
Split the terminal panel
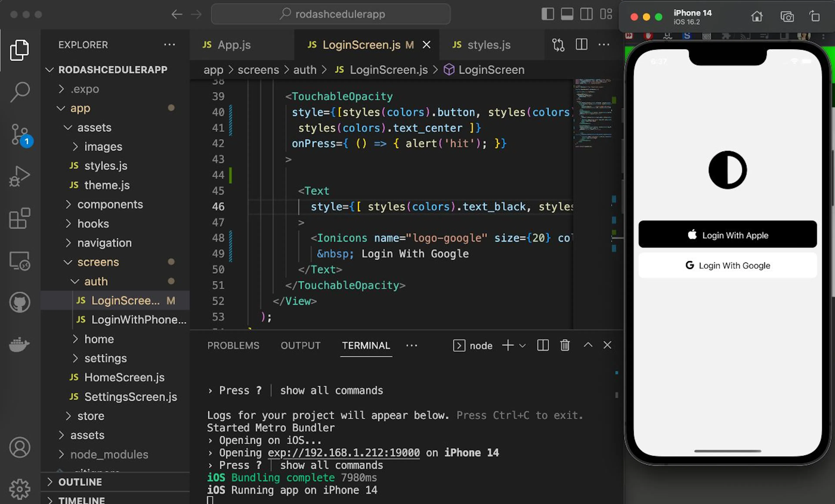coord(543,345)
